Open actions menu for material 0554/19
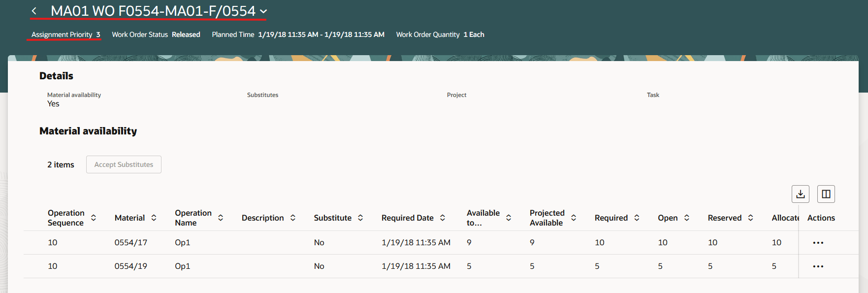868x293 pixels. click(x=818, y=266)
